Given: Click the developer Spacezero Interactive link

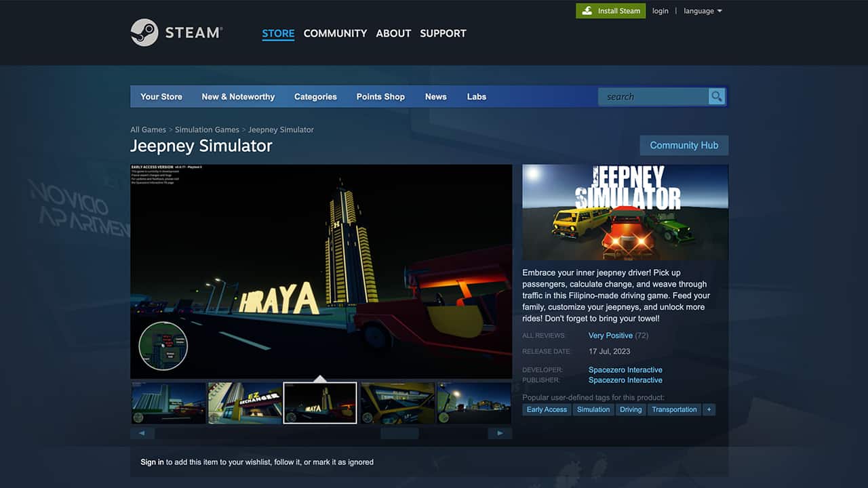Looking at the screenshot, I should click(x=625, y=370).
